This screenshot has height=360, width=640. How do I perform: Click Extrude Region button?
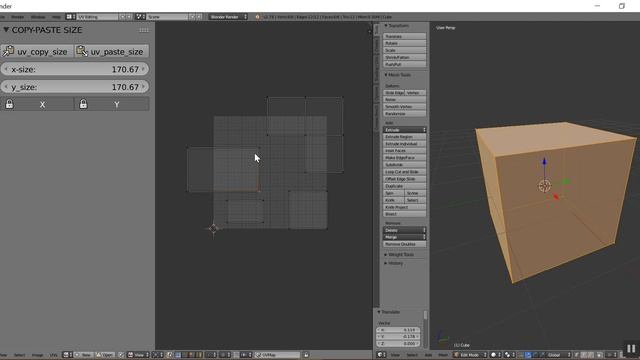tap(404, 137)
